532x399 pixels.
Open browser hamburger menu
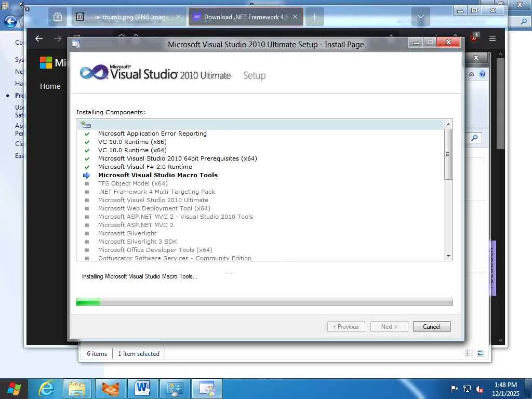click(493, 38)
